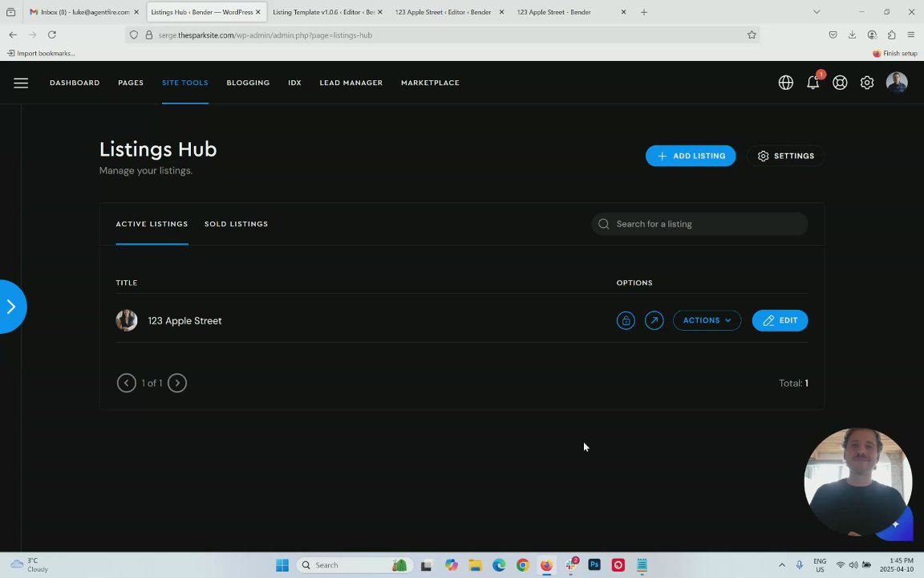The image size is (924, 578).
Task: Open 123 Apple Street in new tab arrow icon
Action: pyautogui.click(x=654, y=320)
